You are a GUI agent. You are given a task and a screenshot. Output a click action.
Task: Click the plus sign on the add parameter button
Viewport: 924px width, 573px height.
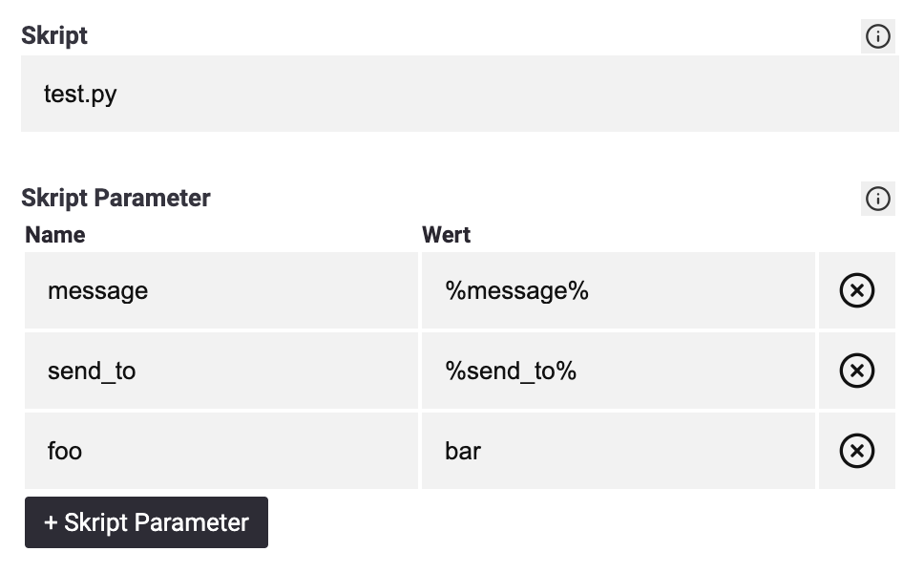point(51,523)
